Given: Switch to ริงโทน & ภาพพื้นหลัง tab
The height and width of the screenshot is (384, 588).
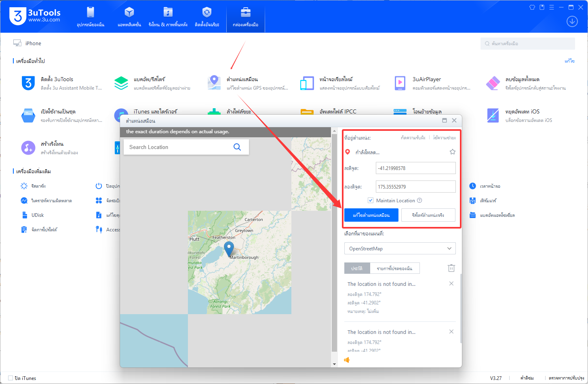Looking at the screenshot, I should (x=168, y=17).
